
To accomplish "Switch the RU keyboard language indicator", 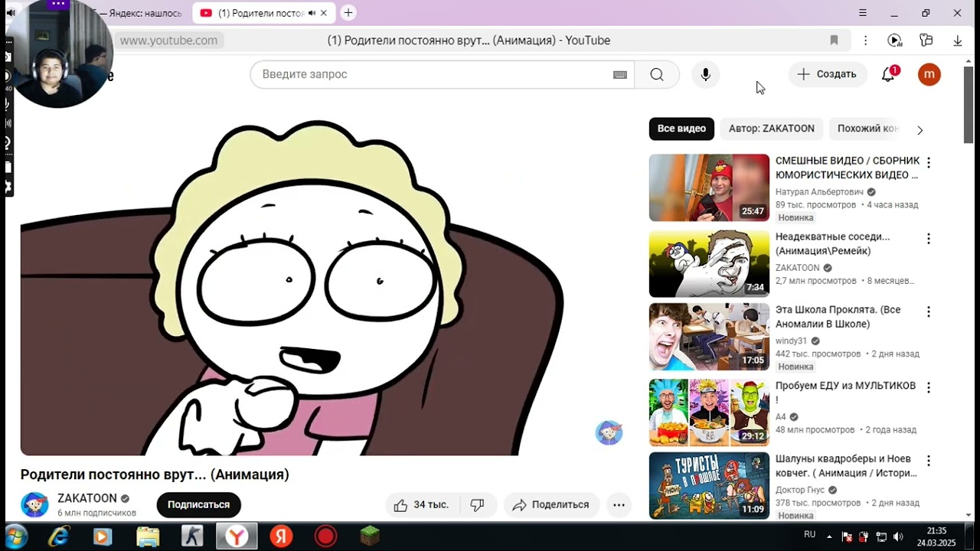I will (x=809, y=534).
